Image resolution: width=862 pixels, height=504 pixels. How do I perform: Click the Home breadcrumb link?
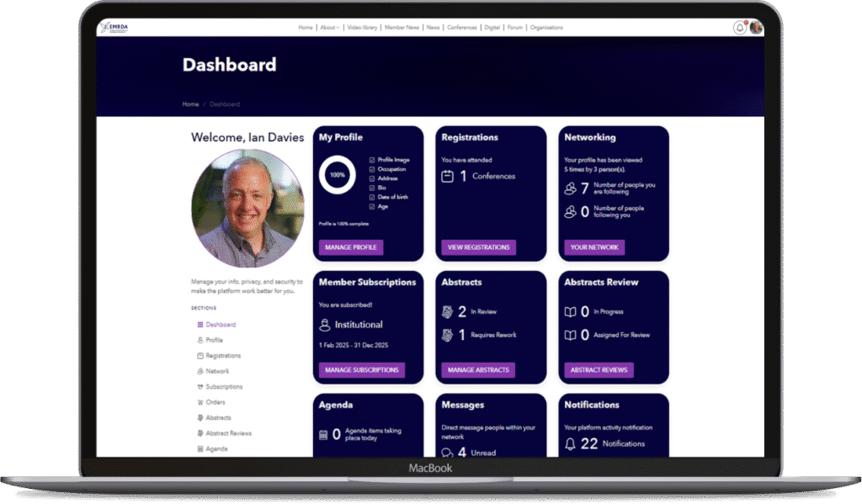[190, 104]
